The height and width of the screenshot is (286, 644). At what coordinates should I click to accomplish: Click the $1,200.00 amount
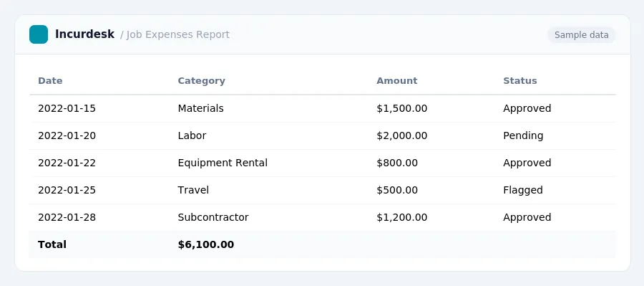coord(401,217)
